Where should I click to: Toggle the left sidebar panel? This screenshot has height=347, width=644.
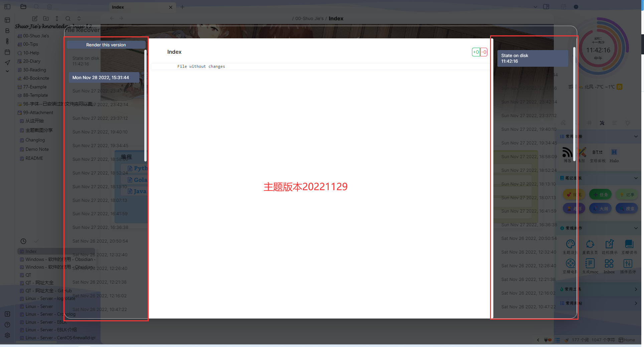(x=7, y=7)
